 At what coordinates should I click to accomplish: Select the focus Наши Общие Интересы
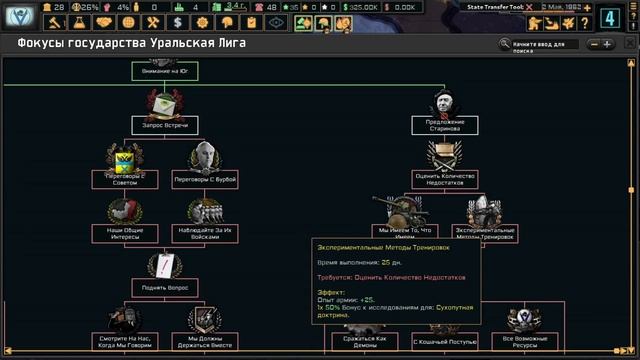coord(125,234)
